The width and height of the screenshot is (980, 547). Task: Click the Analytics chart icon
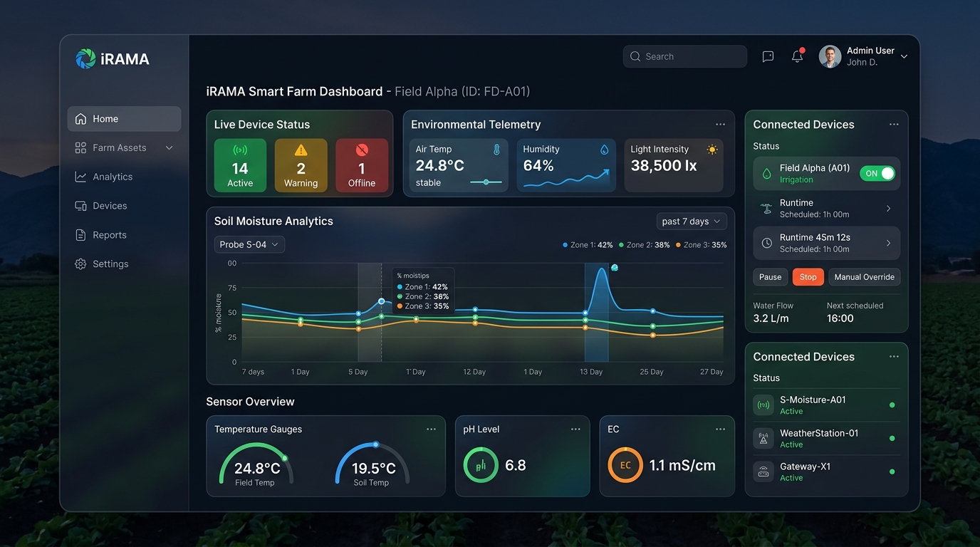click(80, 177)
